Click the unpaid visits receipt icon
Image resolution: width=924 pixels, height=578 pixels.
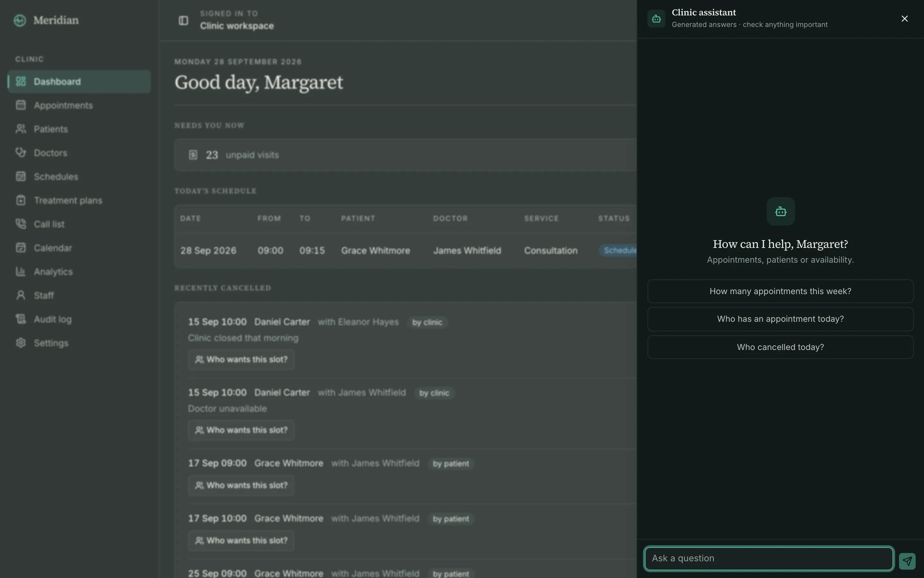193,155
